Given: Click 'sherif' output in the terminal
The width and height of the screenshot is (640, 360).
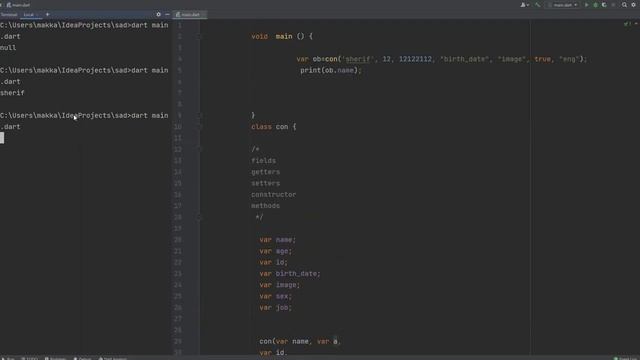Looking at the screenshot, I should pos(12,93).
